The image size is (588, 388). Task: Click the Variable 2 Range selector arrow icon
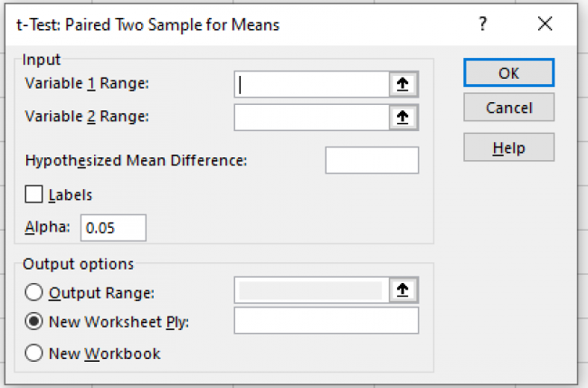pos(401,118)
